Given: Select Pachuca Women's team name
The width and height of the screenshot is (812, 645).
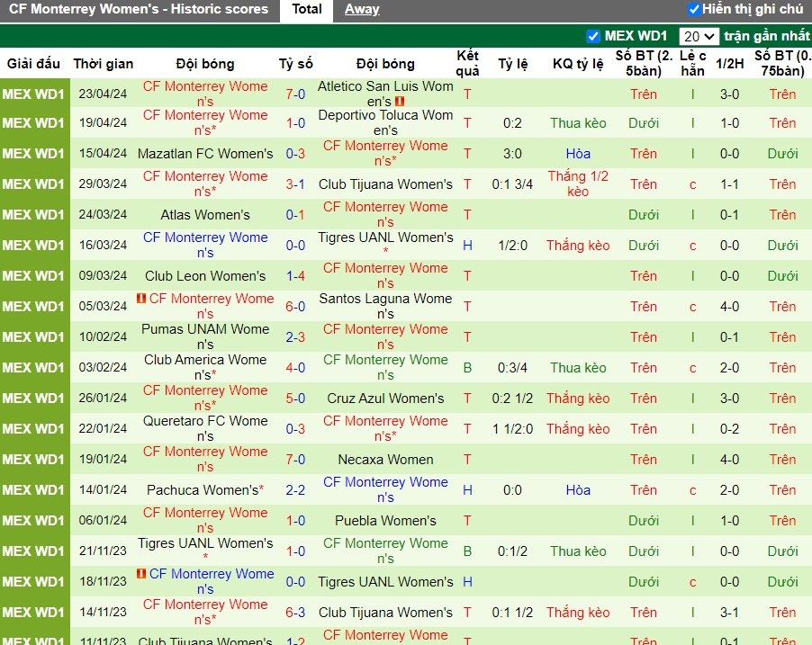Looking at the screenshot, I should tap(203, 490).
